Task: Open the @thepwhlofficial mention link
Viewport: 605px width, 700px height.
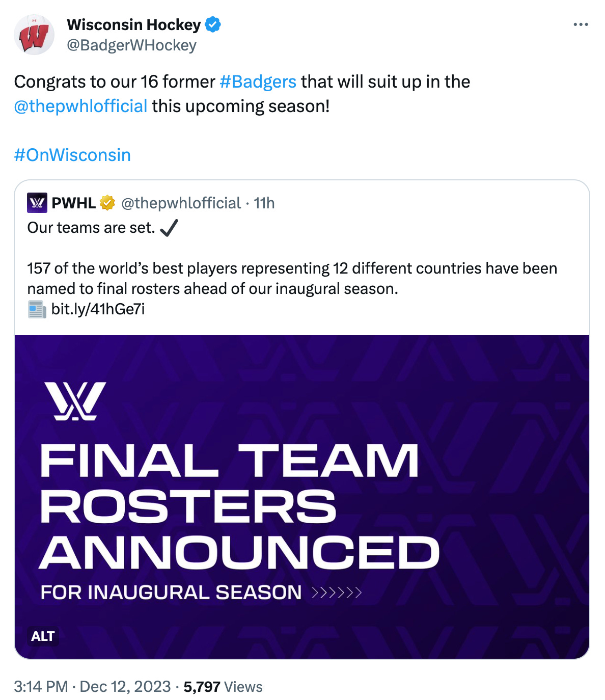Action: coord(81,106)
